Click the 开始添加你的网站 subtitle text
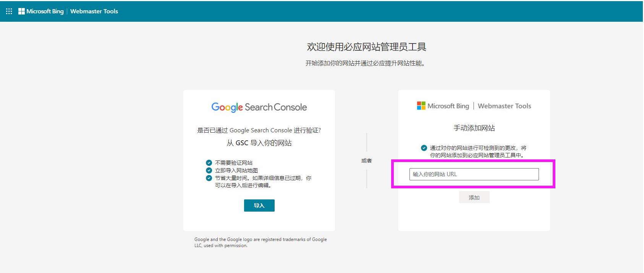The width and height of the screenshot is (644, 273). coord(365,63)
